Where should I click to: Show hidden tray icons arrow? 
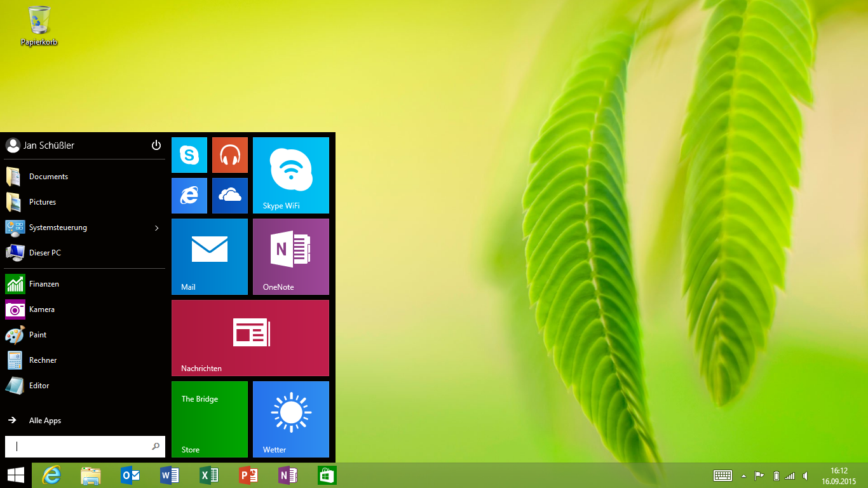click(x=744, y=475)
